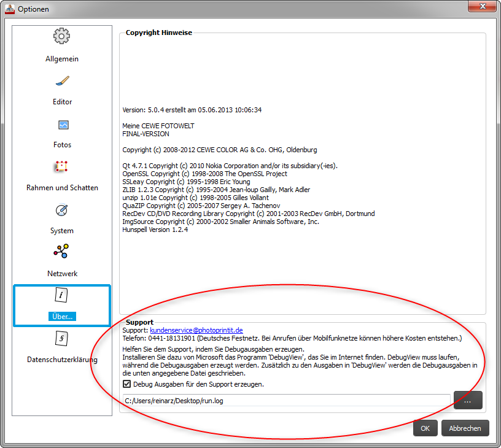Click the ImgSource Copyright line

point(220,222)
